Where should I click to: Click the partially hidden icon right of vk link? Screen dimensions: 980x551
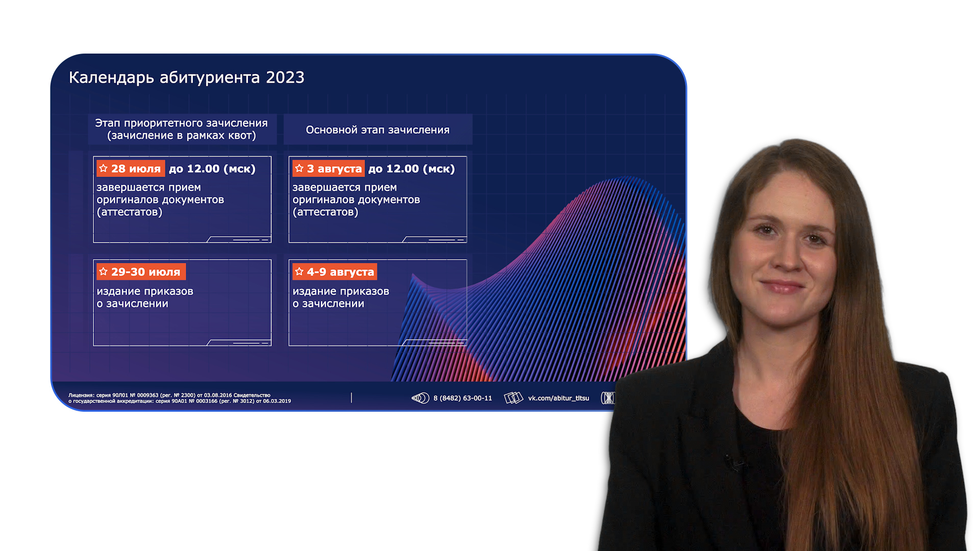click(607, 398)
